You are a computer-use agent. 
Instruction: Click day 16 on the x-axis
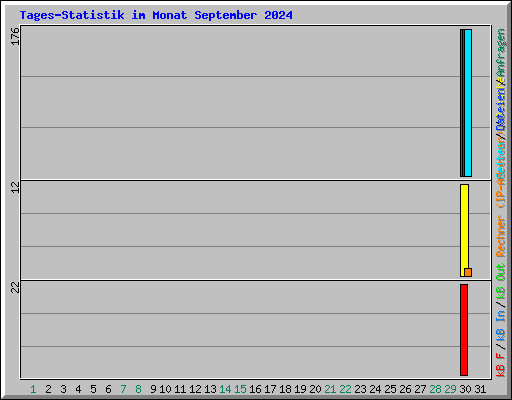coord(255,389)
